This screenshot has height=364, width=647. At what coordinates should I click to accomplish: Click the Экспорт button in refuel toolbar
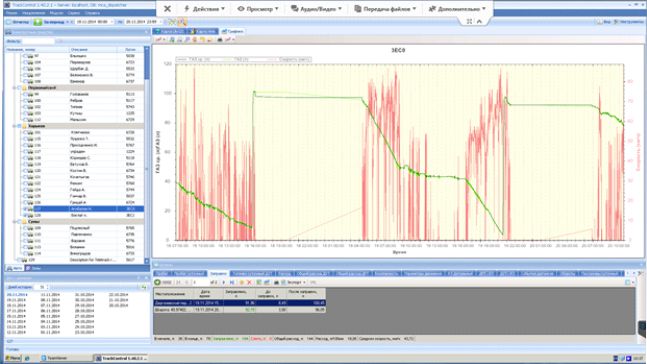[x=296, y=282]
